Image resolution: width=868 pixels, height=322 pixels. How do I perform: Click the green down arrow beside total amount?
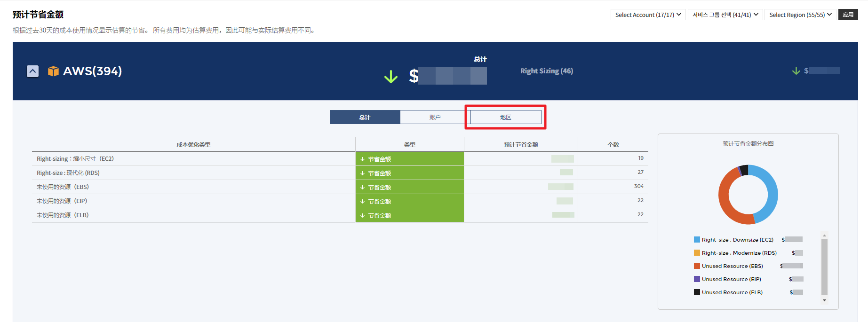tap(390, 76)
